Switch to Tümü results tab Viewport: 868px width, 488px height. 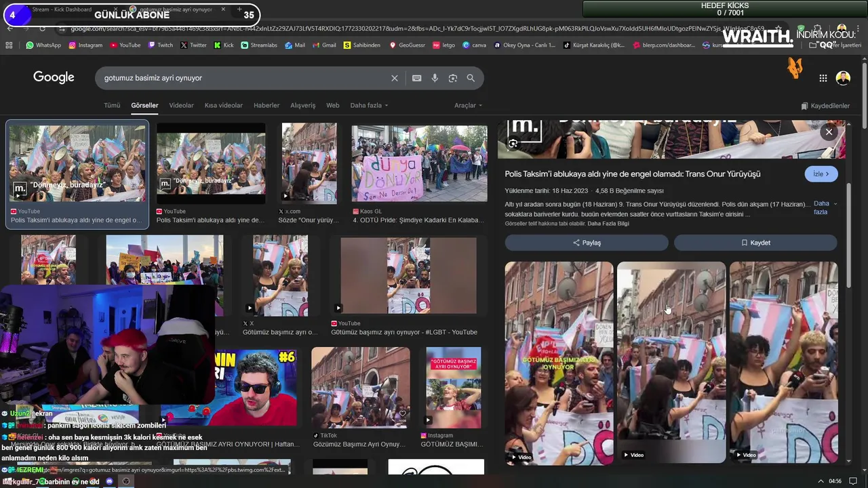coord(112,105)
